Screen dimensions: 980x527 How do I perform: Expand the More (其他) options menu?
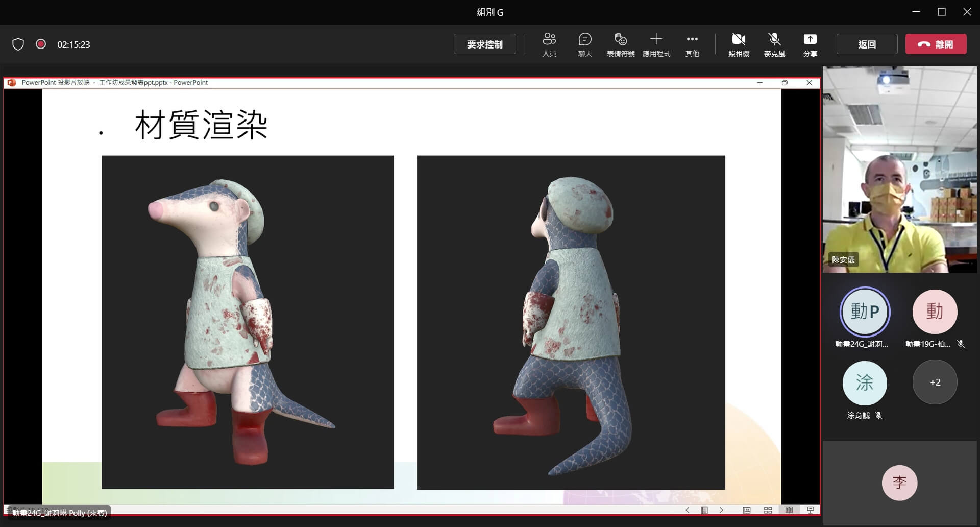pyautogui.click(x=692, y=44)
